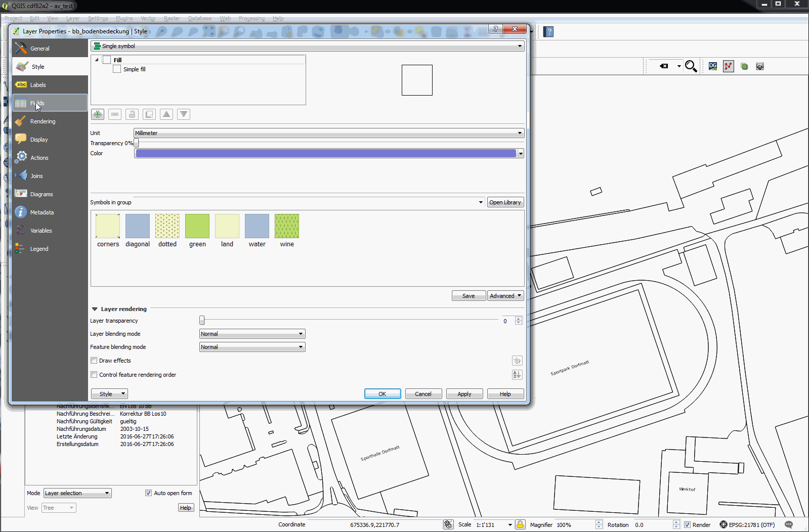This screenshot has width=809, height=532.
Task: Select the wine symbol thumbnail
Action: tap(286, 226)
